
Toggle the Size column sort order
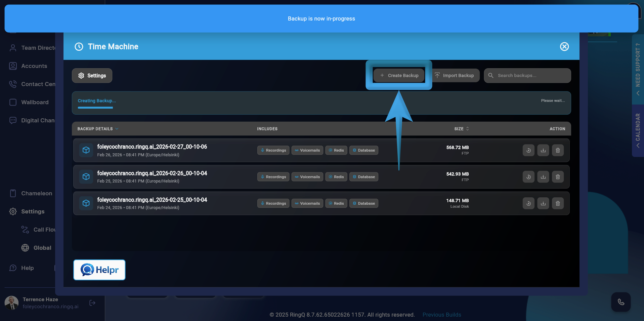[x=467, y=129]
